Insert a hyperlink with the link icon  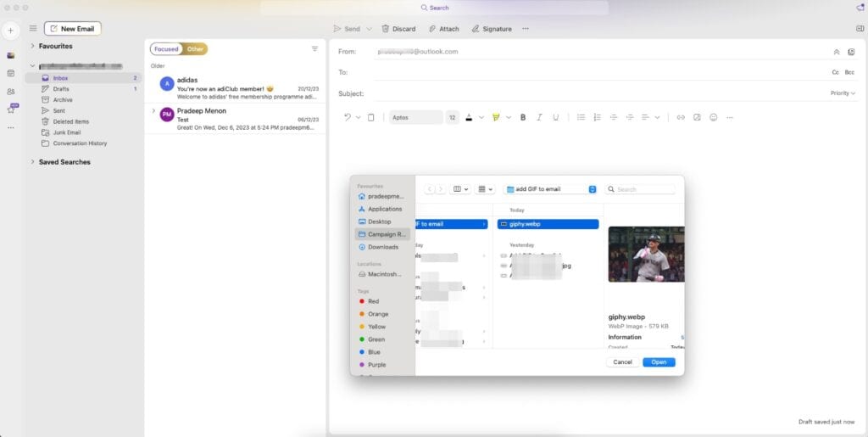(681, 117)
